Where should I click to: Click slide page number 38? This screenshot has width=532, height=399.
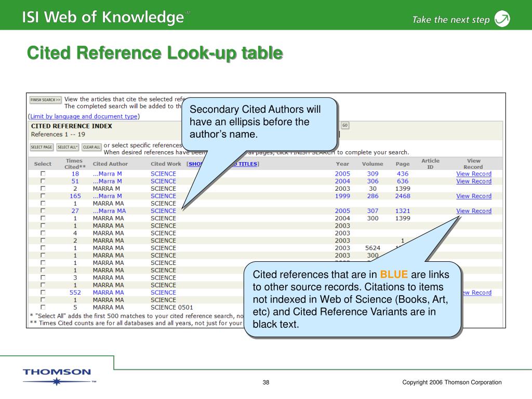point(266,382)
